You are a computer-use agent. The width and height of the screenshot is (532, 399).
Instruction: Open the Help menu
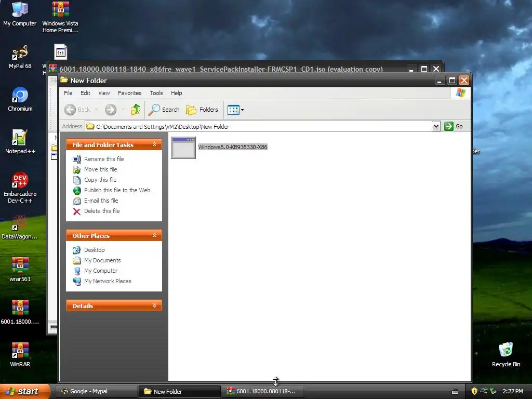pos(176,93)
